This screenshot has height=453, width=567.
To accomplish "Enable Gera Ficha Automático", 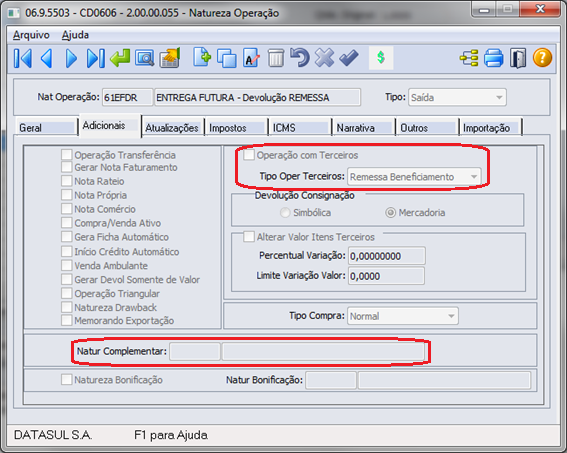I will [x=67, y=237].
